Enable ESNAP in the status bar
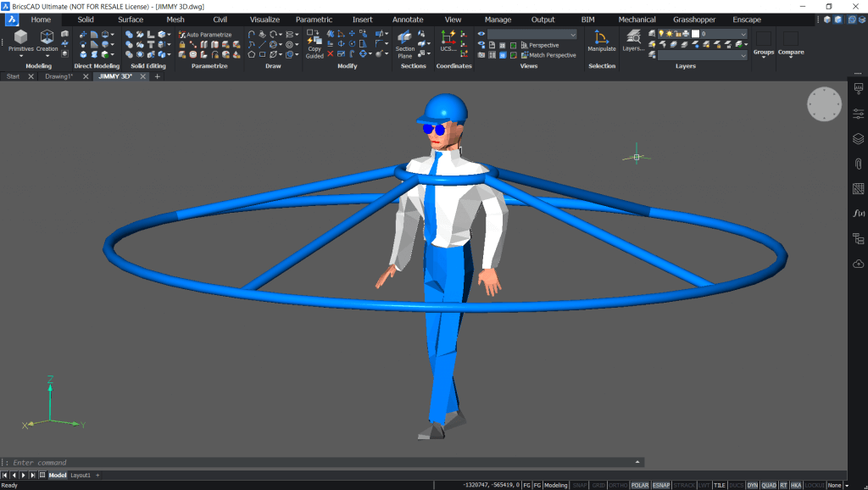The image size is (868, 490). (x=659, y=485)
